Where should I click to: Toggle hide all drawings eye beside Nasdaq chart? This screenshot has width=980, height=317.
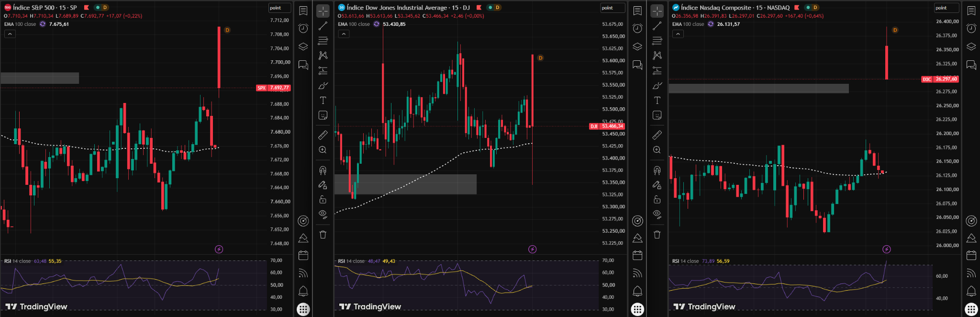pyautogui.click(x=657, y=215)
